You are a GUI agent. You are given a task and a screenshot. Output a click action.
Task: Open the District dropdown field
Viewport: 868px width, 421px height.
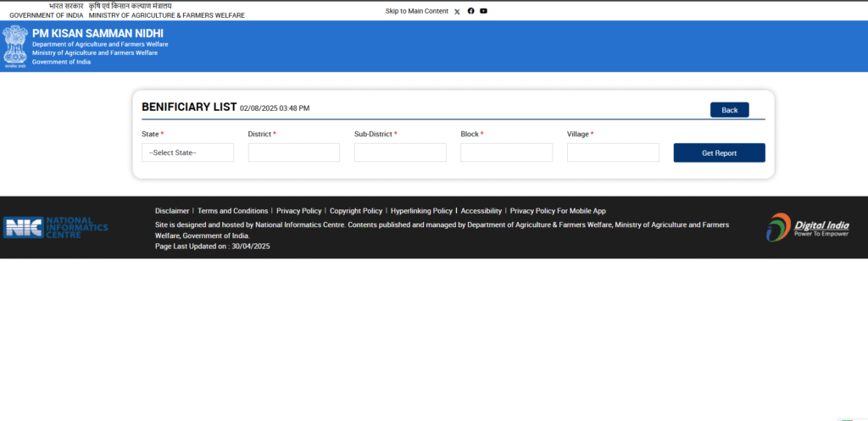click(293, 152)
